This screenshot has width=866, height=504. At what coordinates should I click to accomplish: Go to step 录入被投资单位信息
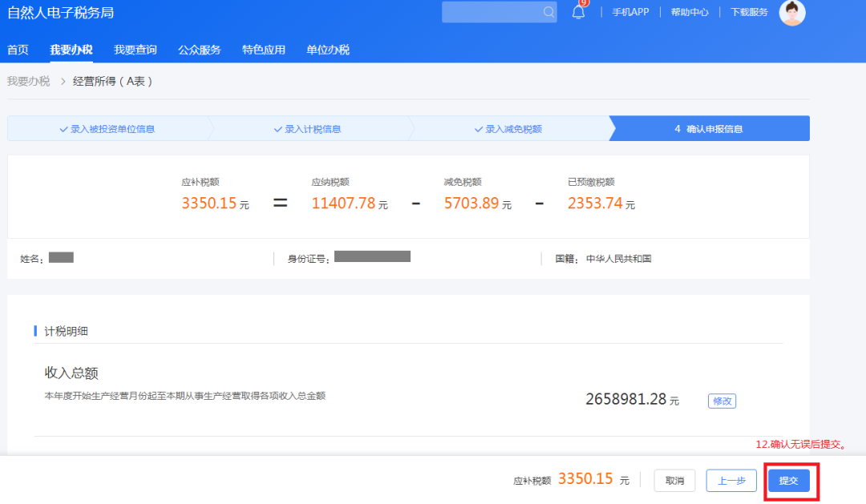click(x=107, y=129)
